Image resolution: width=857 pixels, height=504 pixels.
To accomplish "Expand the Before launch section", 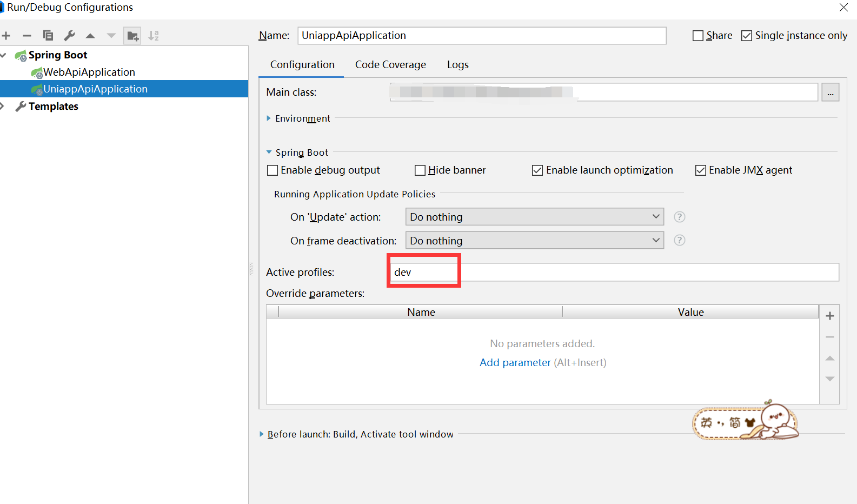I will [x=262, y=434].
